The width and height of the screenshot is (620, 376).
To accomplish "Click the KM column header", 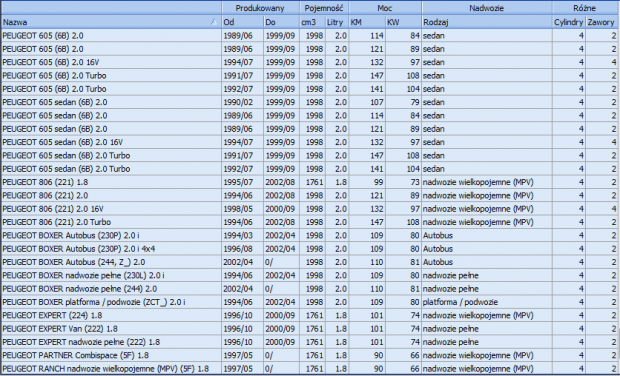I will [367, 22].
